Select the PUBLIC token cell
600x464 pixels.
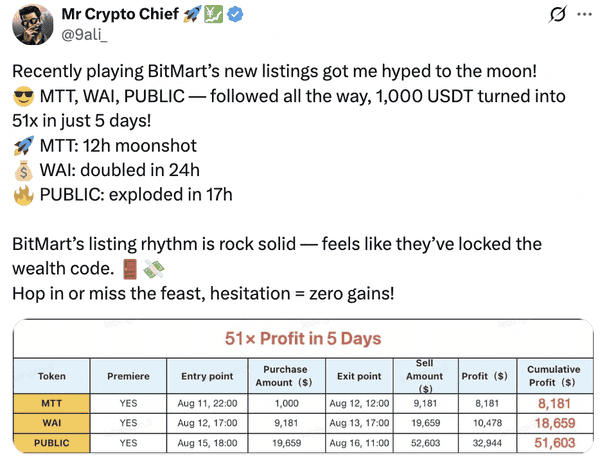click(51, 441)
